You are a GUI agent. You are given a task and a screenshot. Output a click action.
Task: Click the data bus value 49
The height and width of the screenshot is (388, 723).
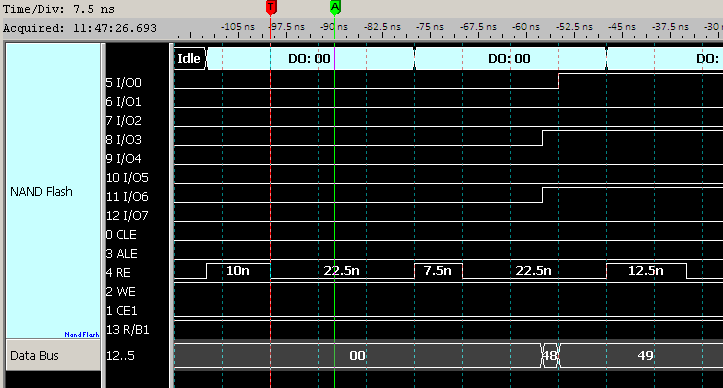(645, 356)
